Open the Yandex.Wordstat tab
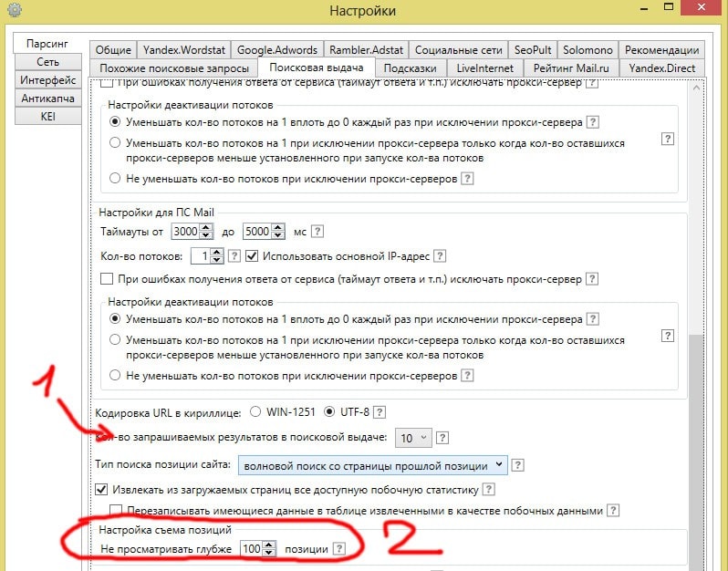The height and width of the screenshot is (571, 728). click(184, 49)
